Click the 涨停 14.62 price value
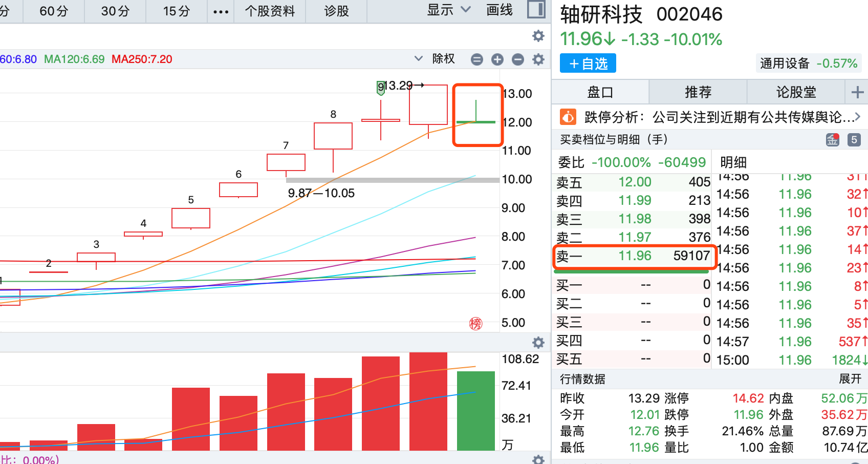 point(748,398)
